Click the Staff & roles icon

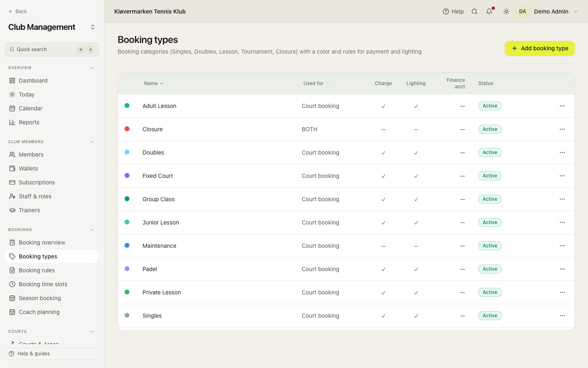click(x=12, y=196)
